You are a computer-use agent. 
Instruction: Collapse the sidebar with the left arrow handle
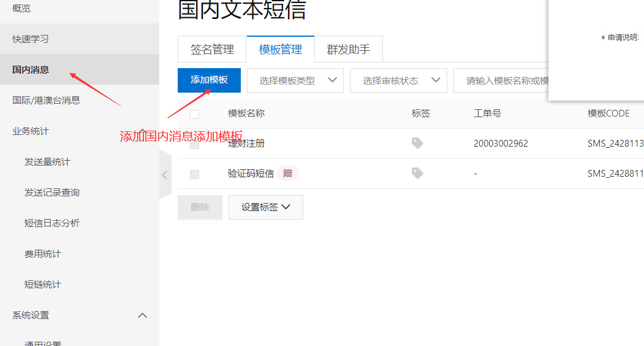pyautogui.click(x=165, y=175)
